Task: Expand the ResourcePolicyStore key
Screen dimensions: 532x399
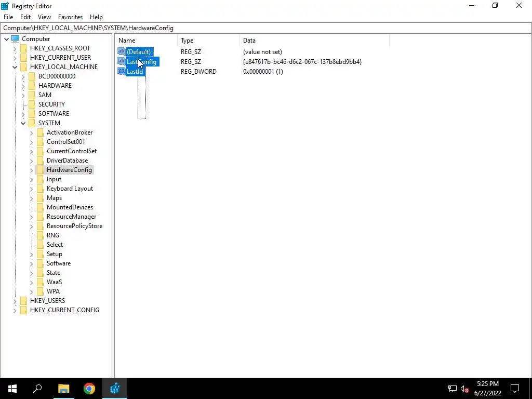Action: coord(32,226)
